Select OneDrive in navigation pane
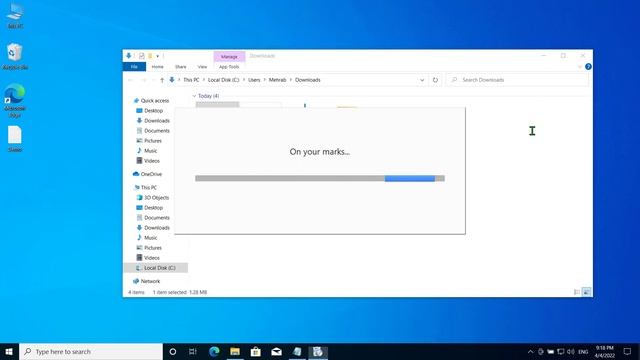640x360 pixels. pos(147,174)
